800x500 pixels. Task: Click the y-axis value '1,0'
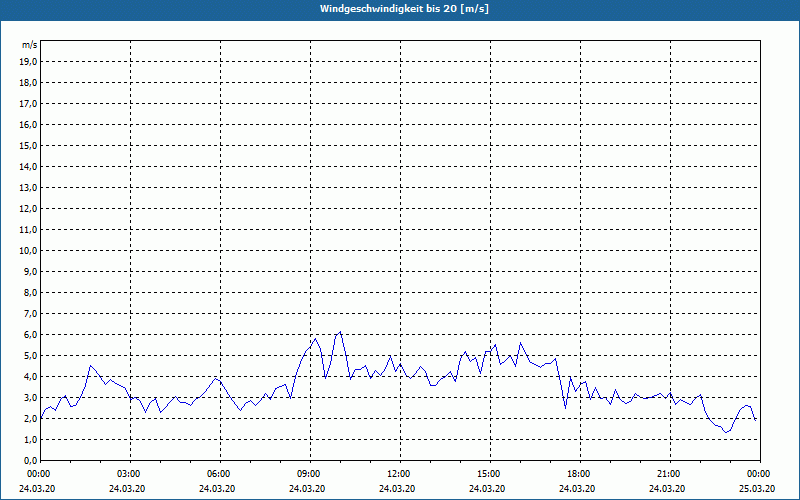coord(31,440)
